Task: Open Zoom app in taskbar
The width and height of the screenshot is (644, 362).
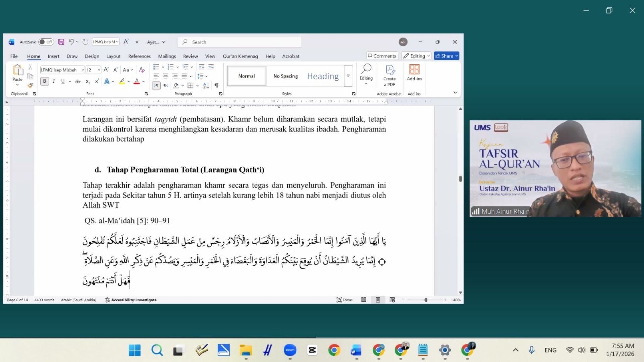Action: (x=290, y=350)
